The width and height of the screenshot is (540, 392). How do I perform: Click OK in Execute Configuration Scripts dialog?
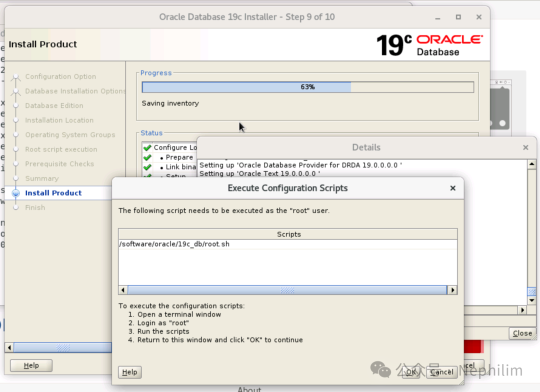click(x=411, y=372)
